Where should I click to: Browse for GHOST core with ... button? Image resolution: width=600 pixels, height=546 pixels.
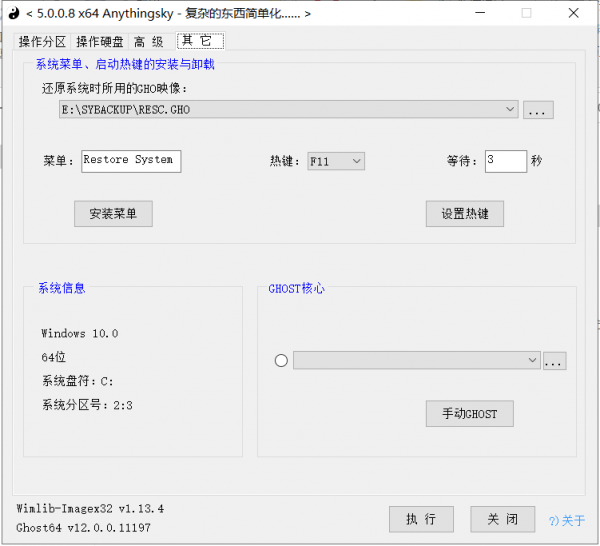pyautogui.click(x=554, y=360)
